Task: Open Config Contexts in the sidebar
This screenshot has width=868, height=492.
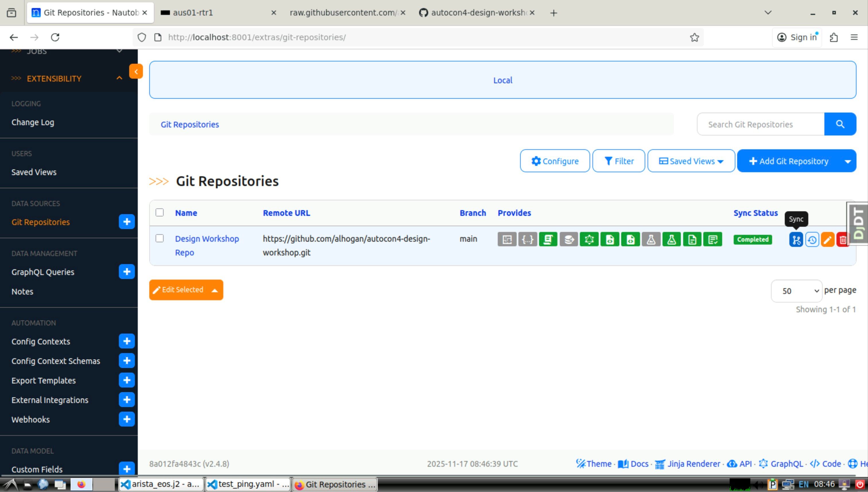Action: (x=40, y=341)
